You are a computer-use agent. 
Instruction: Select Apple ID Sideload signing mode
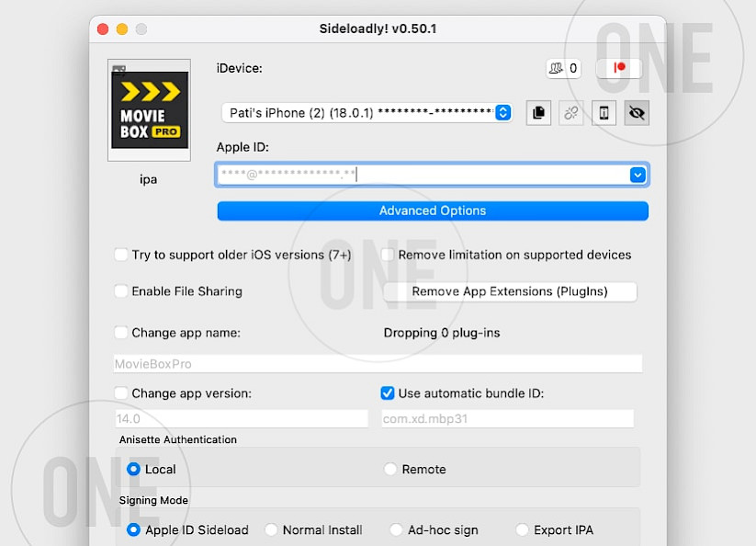coord(133,530)
